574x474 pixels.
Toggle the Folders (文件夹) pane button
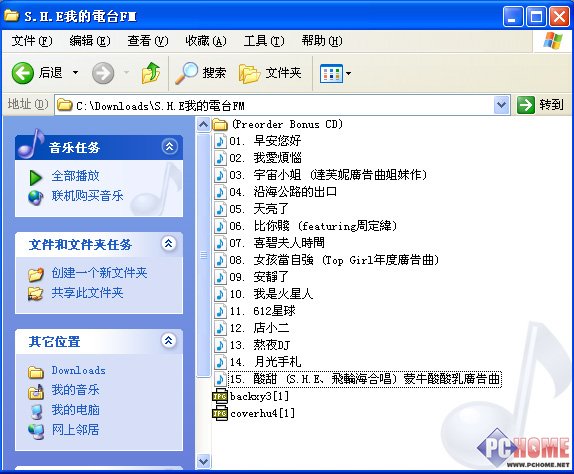(270, 73)
